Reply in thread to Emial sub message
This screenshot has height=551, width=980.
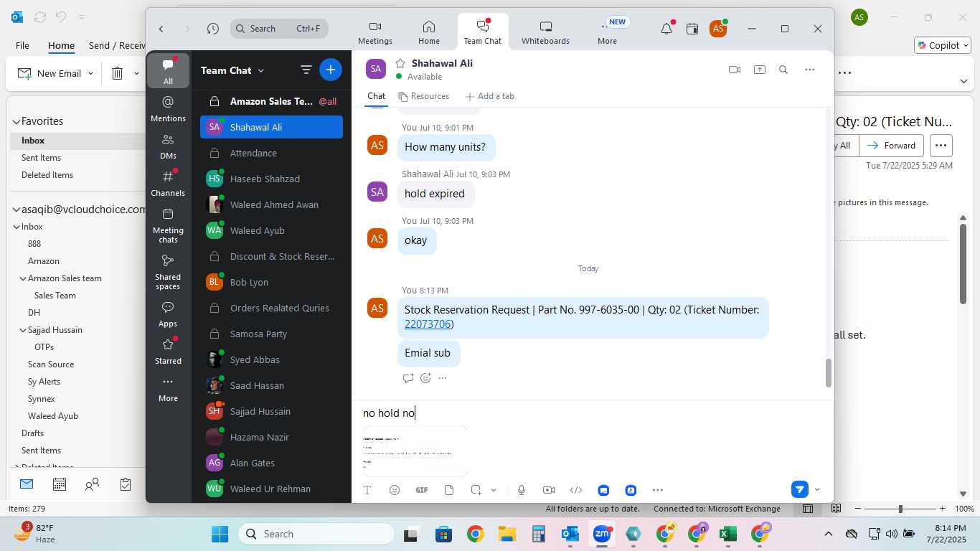(x=408, y=378)
